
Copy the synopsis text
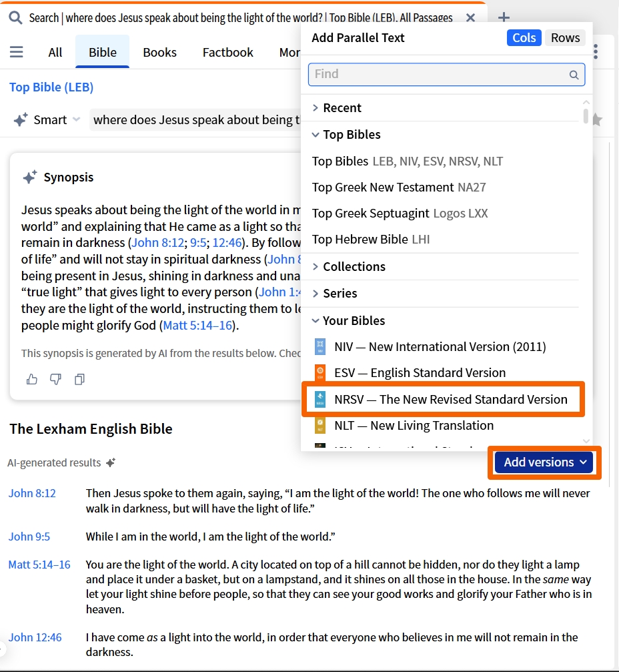[79, 379]
